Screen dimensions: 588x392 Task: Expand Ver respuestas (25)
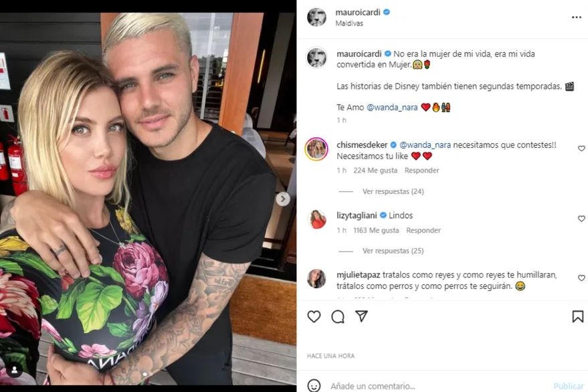tap(393, 251)
